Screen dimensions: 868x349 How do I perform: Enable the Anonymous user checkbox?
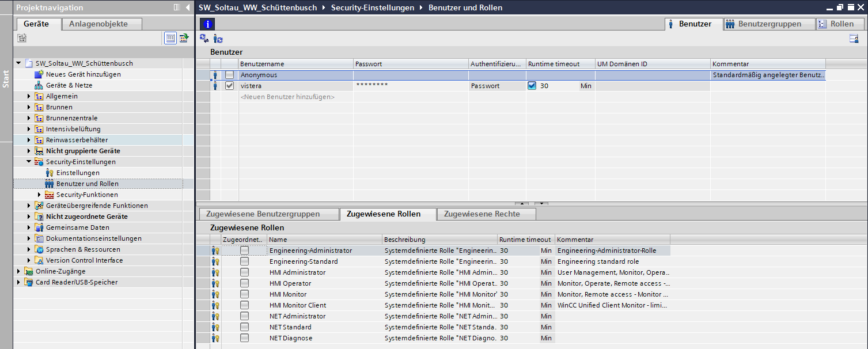[x=230, y=75]
